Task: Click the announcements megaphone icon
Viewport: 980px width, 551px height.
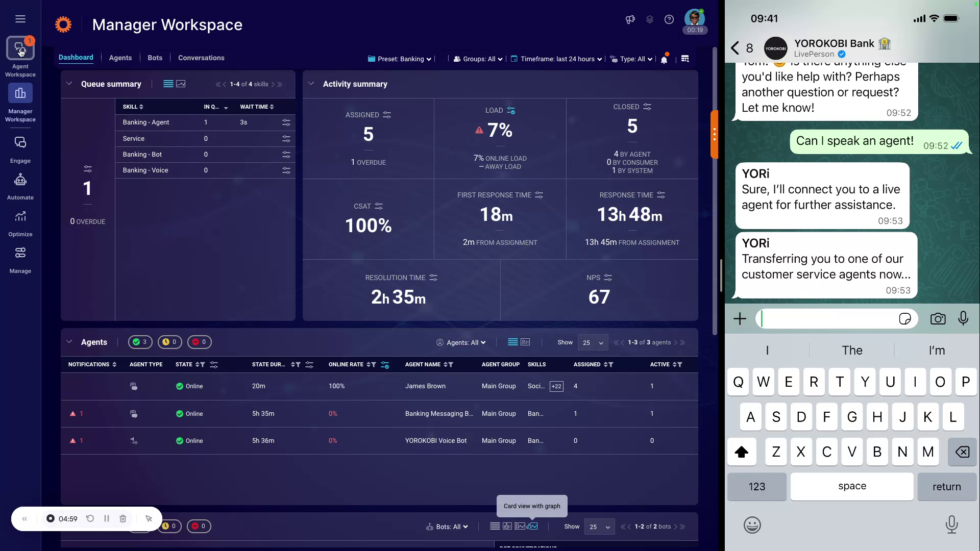Action: coord(629,19)
